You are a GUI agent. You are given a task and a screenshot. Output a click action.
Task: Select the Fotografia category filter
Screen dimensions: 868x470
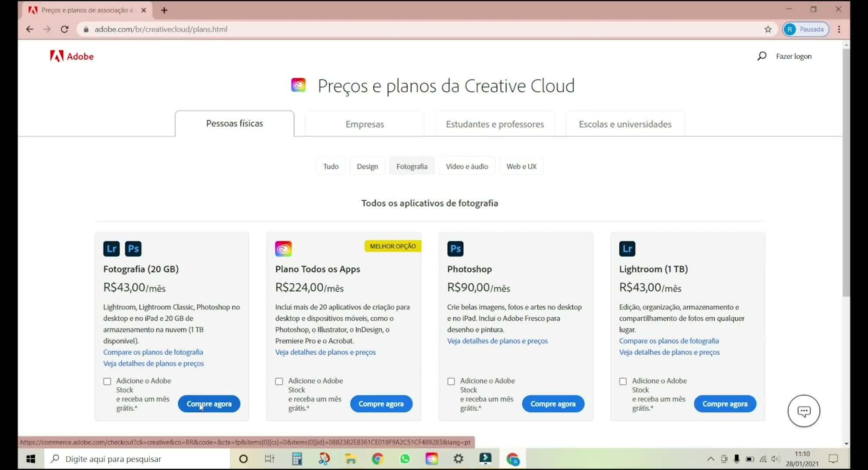point(412,166)
